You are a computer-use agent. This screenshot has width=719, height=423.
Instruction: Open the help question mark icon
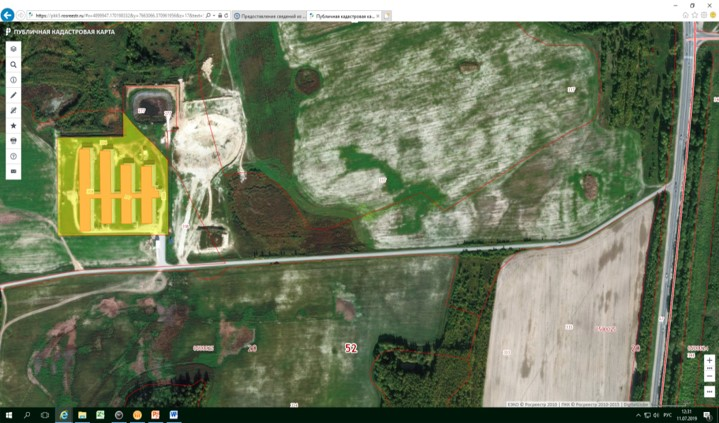click(13, 157)
